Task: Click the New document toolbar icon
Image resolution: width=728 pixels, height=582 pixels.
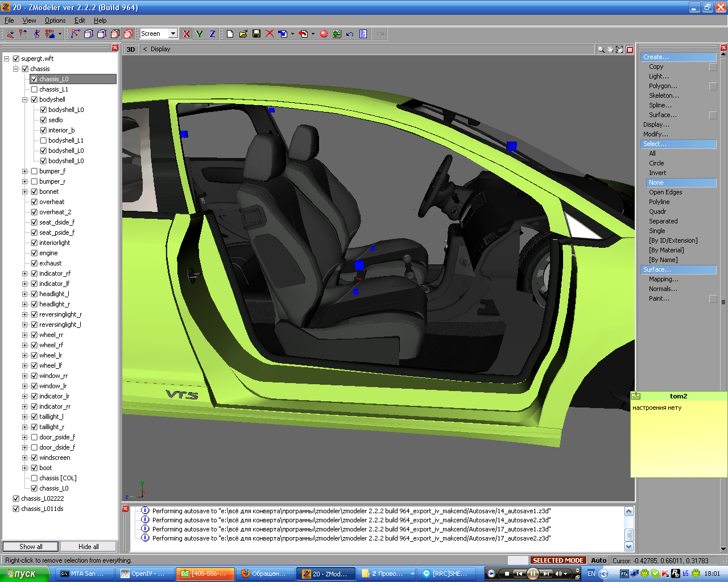Action: tap(230, 34)
